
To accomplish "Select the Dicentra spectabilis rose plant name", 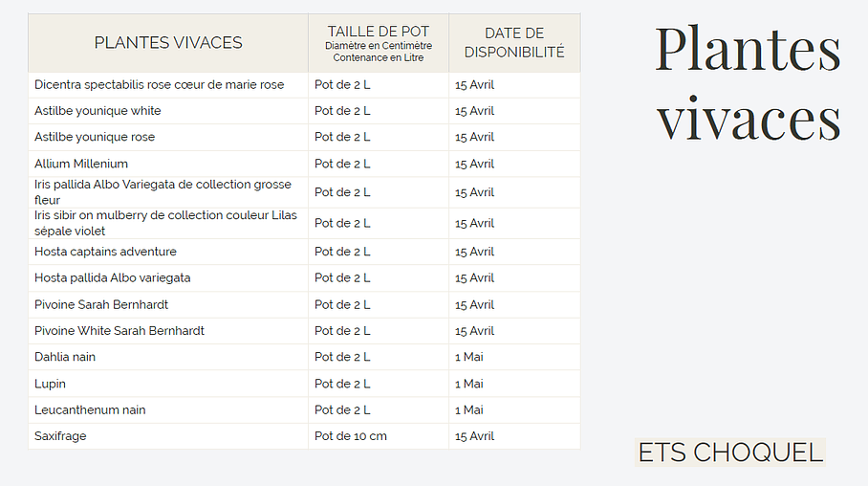I will (x=159, y=85).
